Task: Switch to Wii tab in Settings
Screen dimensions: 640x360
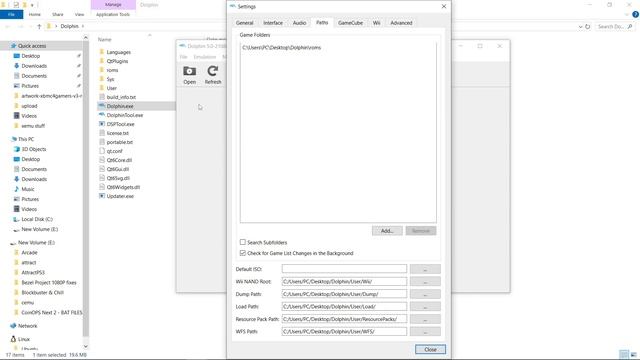Action: click(x=376, y=23)
